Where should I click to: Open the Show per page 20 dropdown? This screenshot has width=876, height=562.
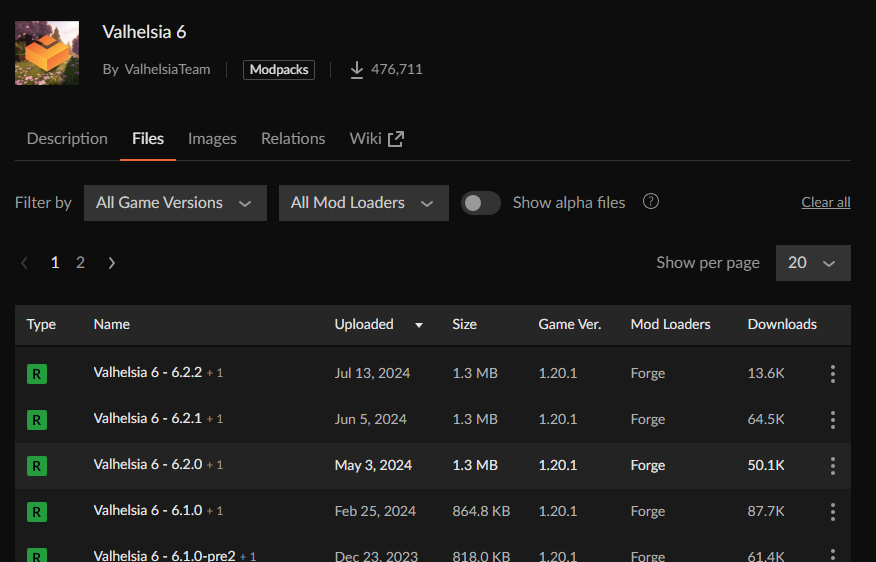pos(813,263)
